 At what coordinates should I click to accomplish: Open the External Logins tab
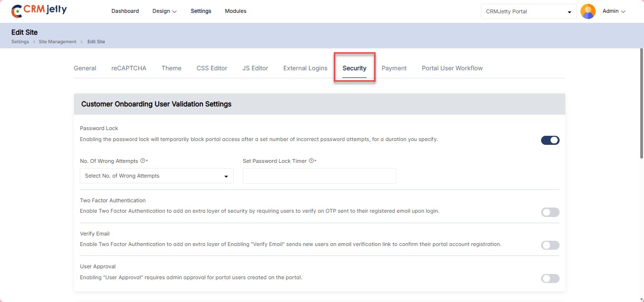[305, 68]
